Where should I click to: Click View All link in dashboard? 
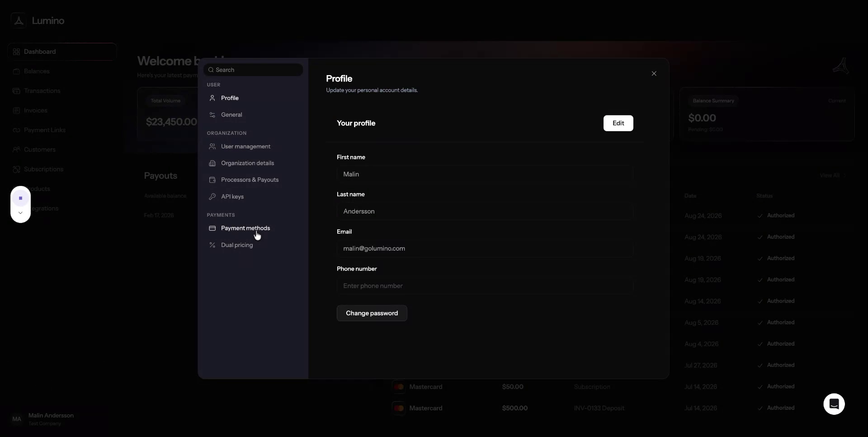833,176
